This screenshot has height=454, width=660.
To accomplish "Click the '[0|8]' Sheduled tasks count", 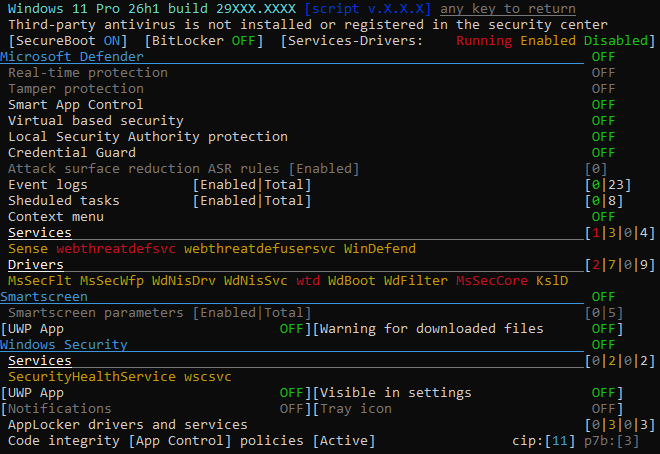I will 604,200.
